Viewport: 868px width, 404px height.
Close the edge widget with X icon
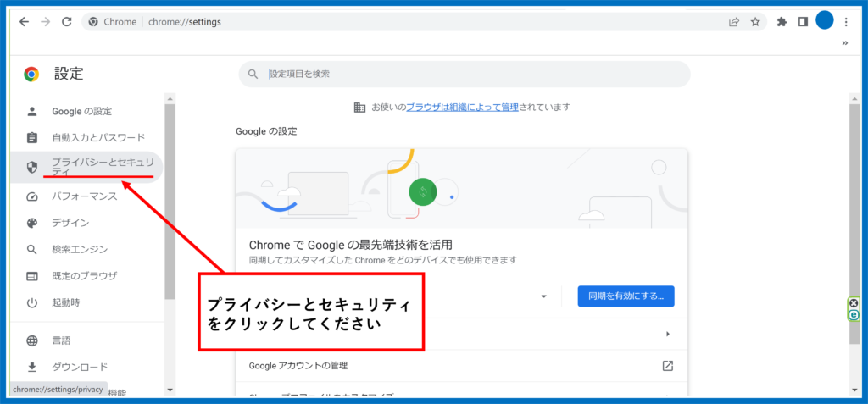click(853, 303)
